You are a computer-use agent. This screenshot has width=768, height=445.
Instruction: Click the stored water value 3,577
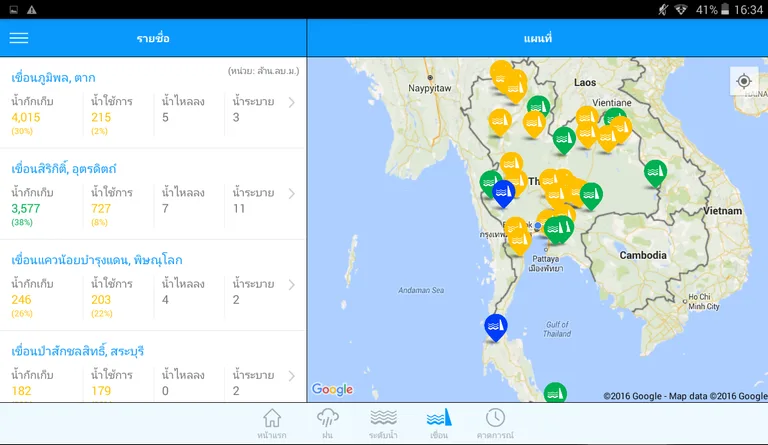click(x=26, y=209)
